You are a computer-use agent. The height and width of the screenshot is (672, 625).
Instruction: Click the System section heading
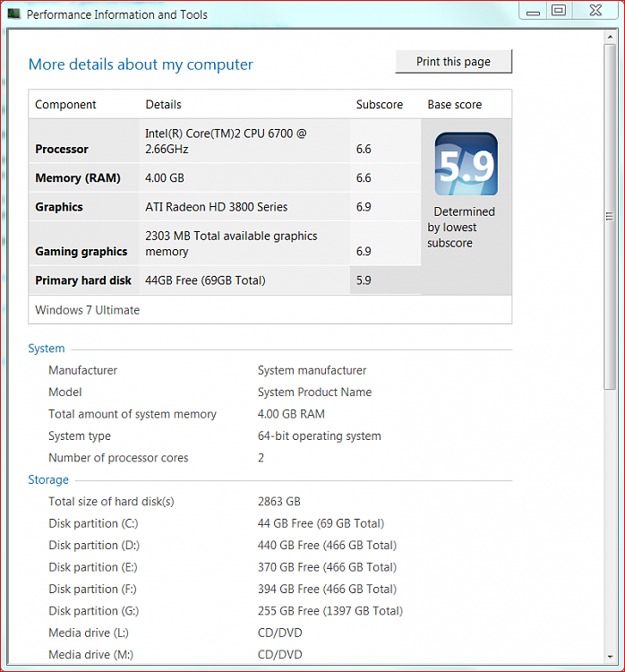[47, 349]
